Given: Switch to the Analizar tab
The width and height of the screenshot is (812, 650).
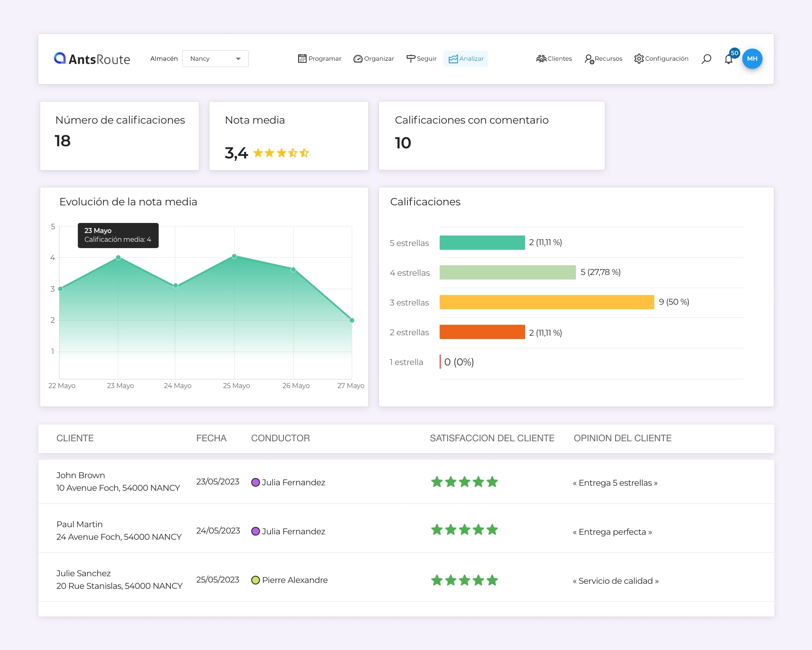Looking at the screenshot, I should click(x=466, y=59).
